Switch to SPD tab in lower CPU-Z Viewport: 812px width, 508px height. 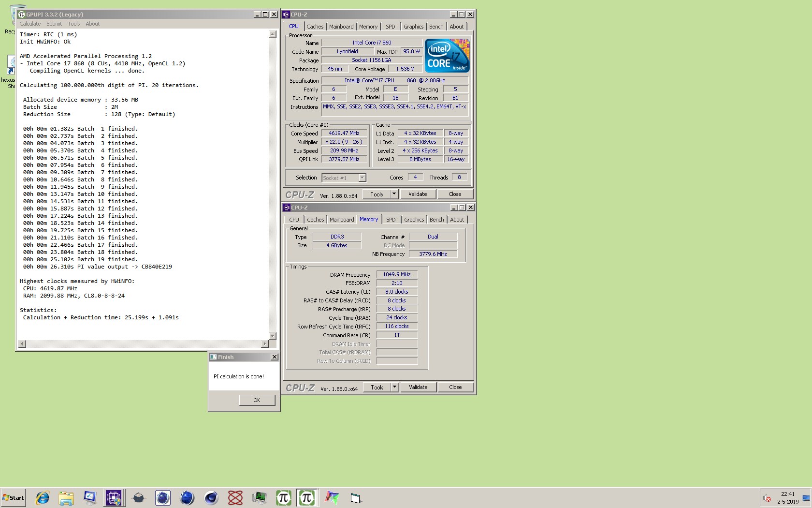pos(391,220)
